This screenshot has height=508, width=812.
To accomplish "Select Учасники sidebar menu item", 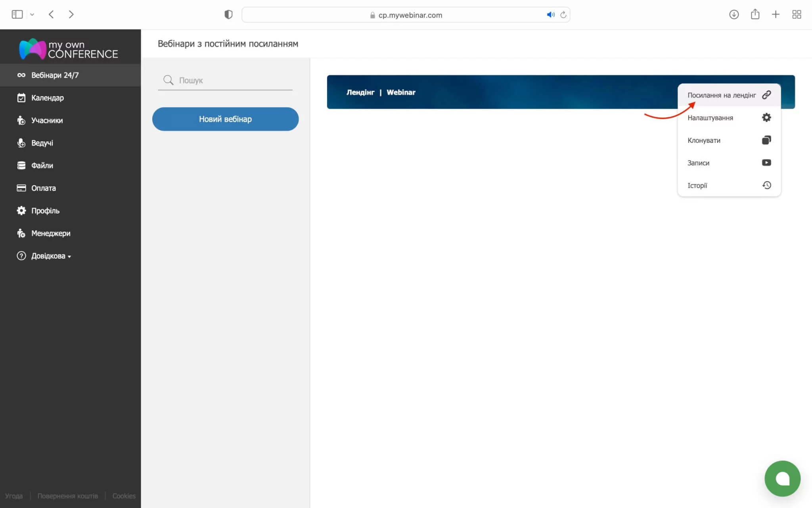I will (x=47, y=120).
